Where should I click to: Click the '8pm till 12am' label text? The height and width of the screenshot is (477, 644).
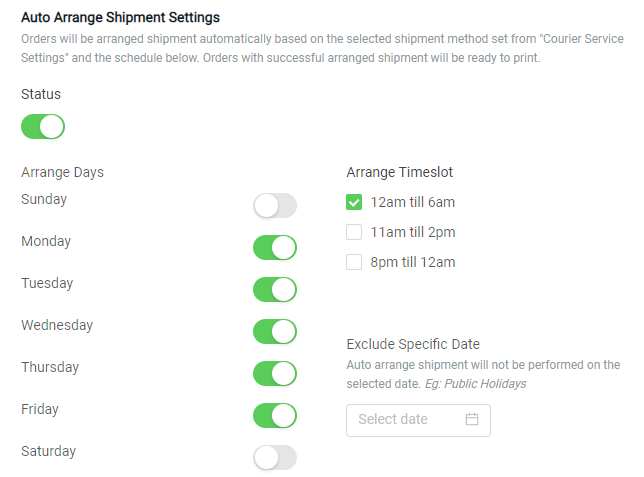[x=413, y=262]
